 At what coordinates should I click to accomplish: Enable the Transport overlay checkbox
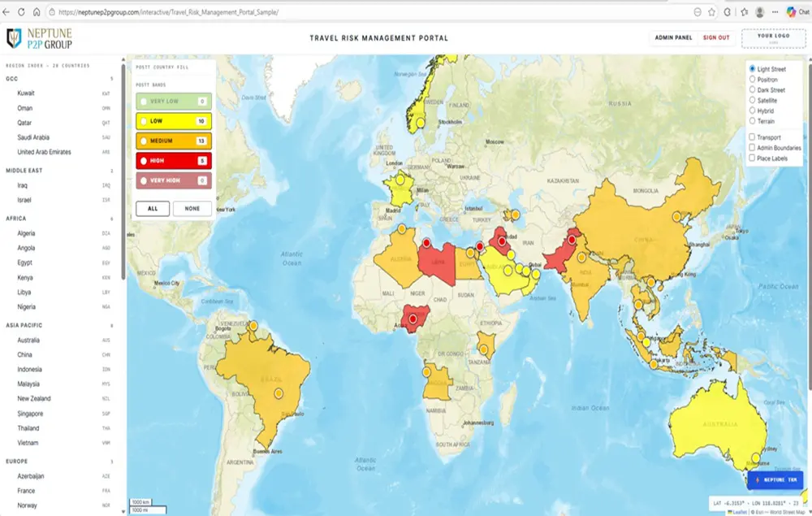point(752,137)
